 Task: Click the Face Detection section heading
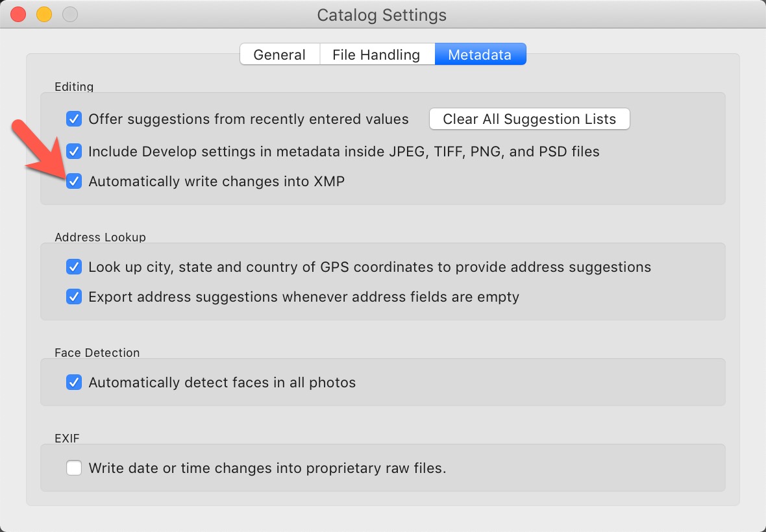point(97,352)
